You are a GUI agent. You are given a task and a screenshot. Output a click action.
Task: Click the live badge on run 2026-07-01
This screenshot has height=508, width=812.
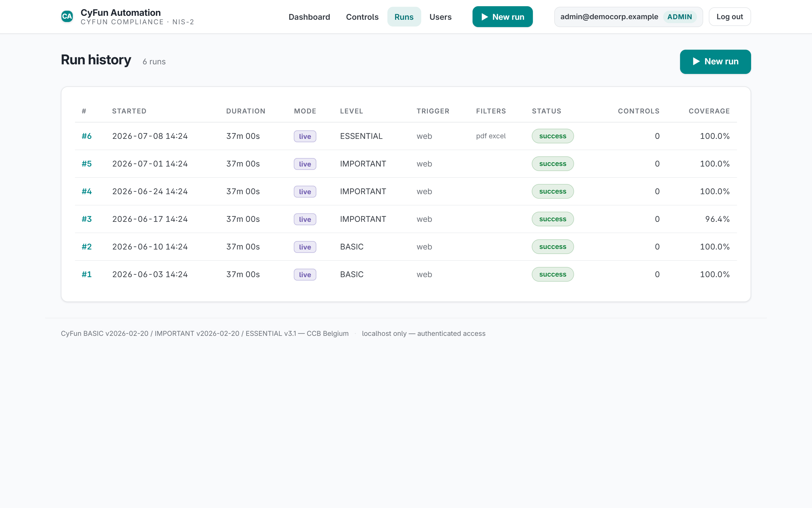coord(305,164)
